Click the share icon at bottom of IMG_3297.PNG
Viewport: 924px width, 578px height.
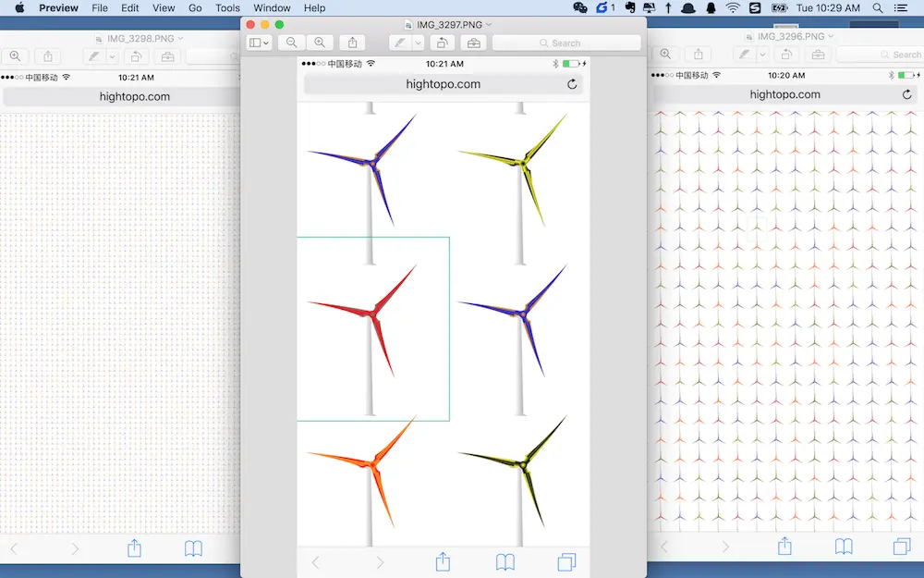coord(443,561)
